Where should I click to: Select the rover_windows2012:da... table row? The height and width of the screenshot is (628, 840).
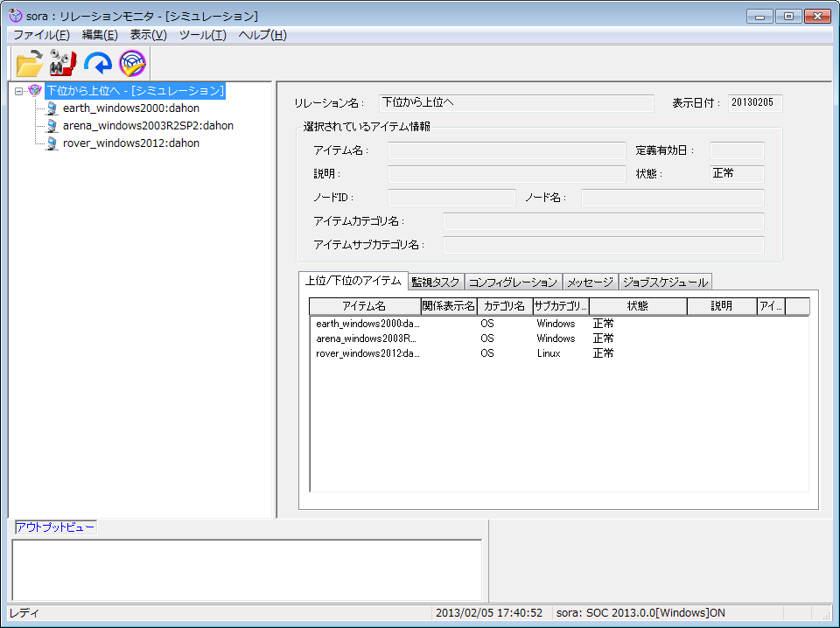tap(559, 354)
